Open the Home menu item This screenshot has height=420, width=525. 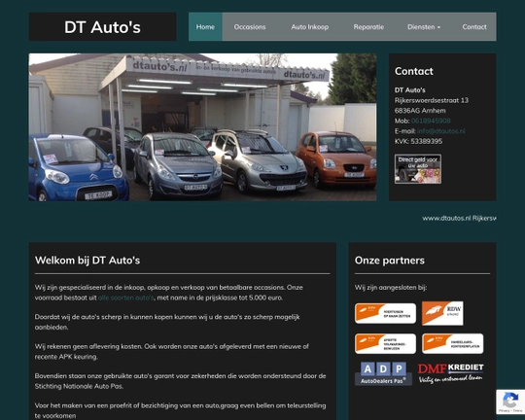pyautogui.click(x=205, y=27)
